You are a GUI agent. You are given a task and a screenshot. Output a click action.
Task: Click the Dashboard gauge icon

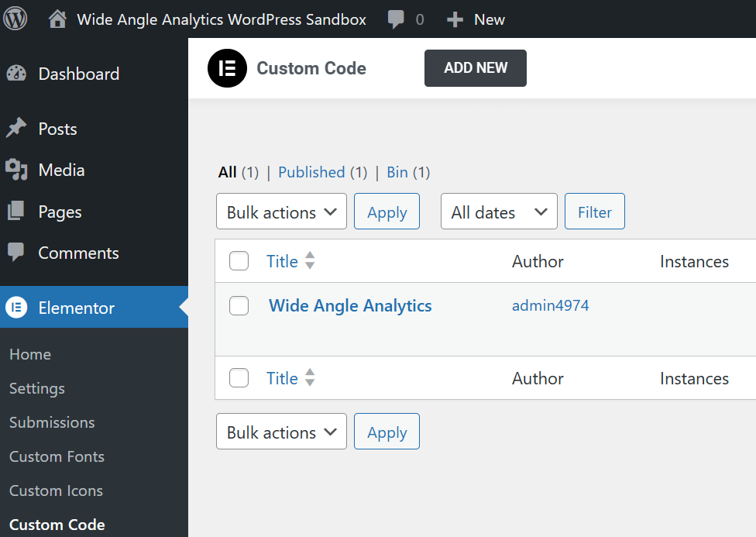point(16,74)
